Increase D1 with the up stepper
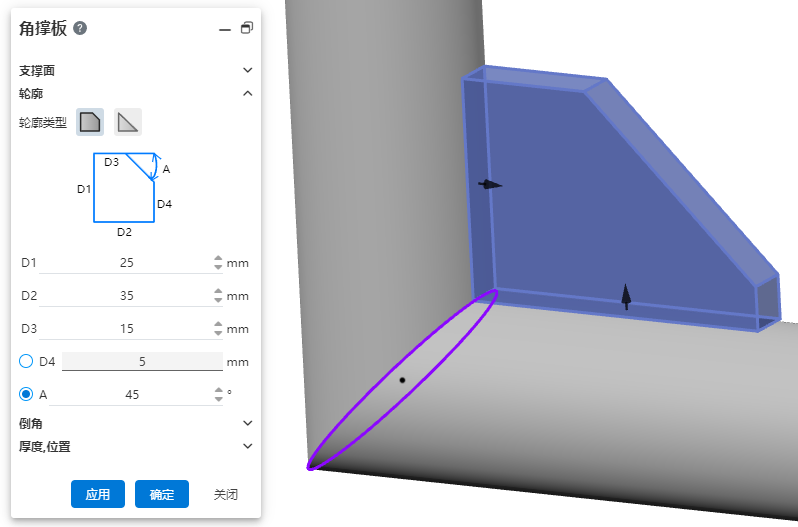The image size is (798, 527). point(218,258)
